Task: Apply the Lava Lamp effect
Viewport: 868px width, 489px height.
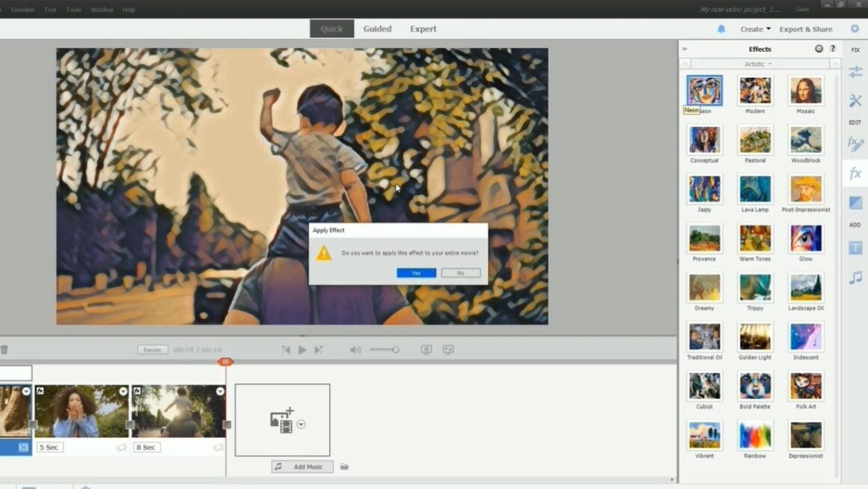Action: pyautogui.click(x=755, y=188)
